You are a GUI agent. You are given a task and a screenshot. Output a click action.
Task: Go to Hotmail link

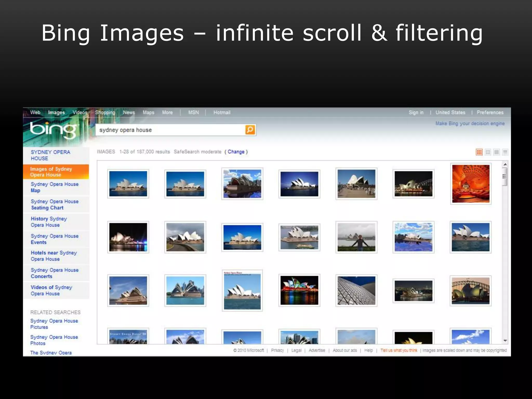tap(222, 112)
